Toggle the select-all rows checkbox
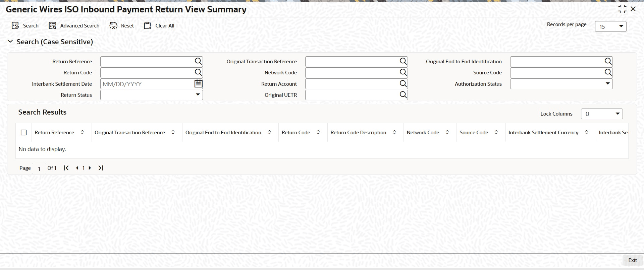 24,133
